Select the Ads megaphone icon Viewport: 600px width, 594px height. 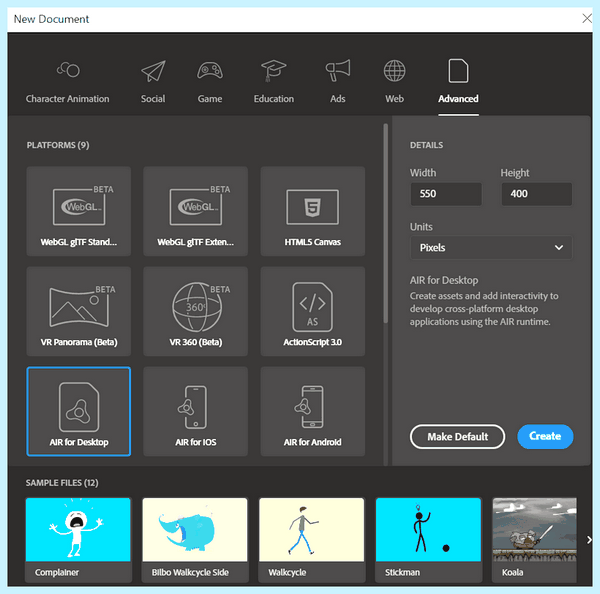[338, 70]
